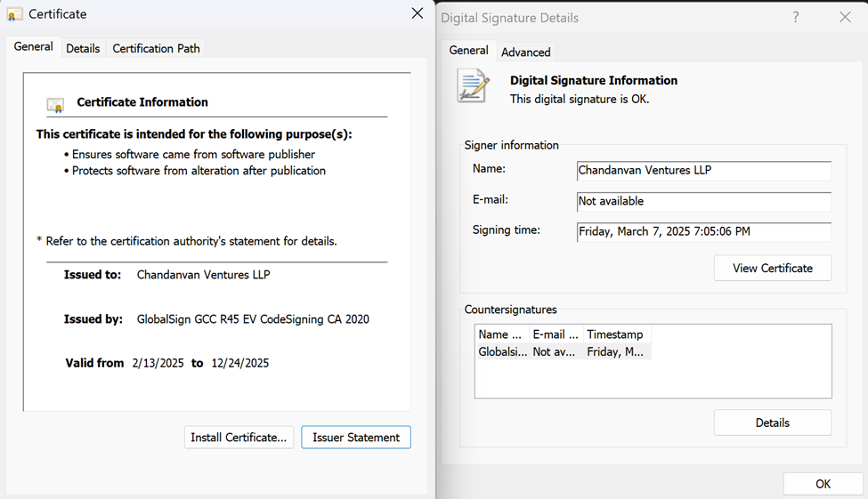The height and width of the screenshot is (499, 868).
Task: Click the Certificate Information ribbon icon
Action: [x=55, y=105]
